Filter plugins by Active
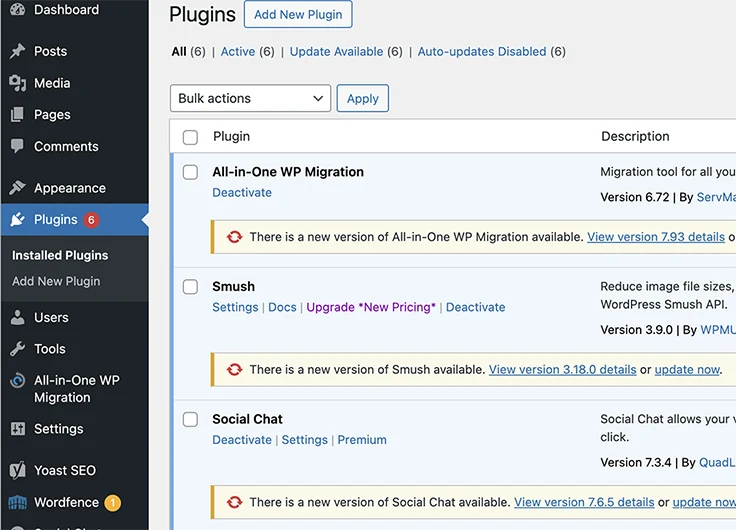Image resolution: width=736 pixels, height=530 pixels. 238,52
